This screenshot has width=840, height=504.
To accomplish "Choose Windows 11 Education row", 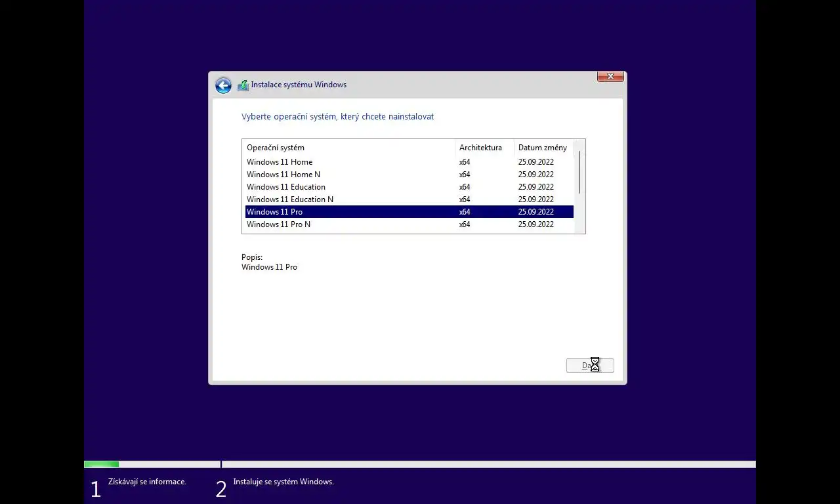I will pyautogui.click(x=409, y=187).
